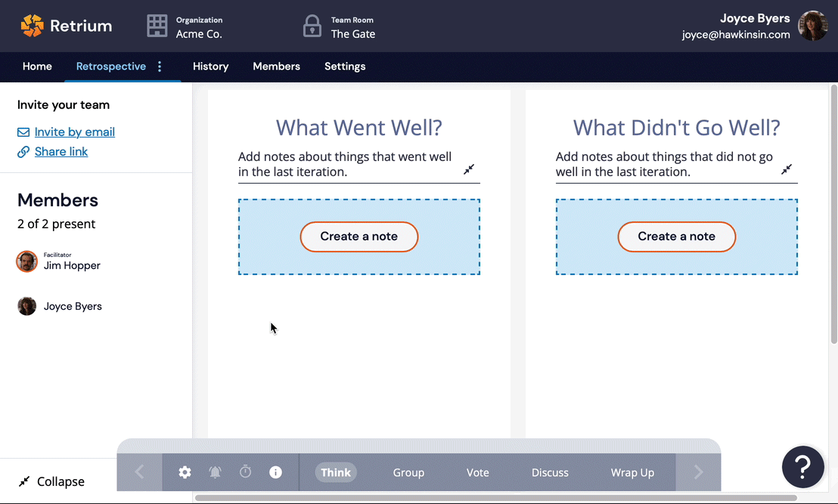Open Retrospective tab three-dot menu
This screenshot has height=504, width=838.
160,66
